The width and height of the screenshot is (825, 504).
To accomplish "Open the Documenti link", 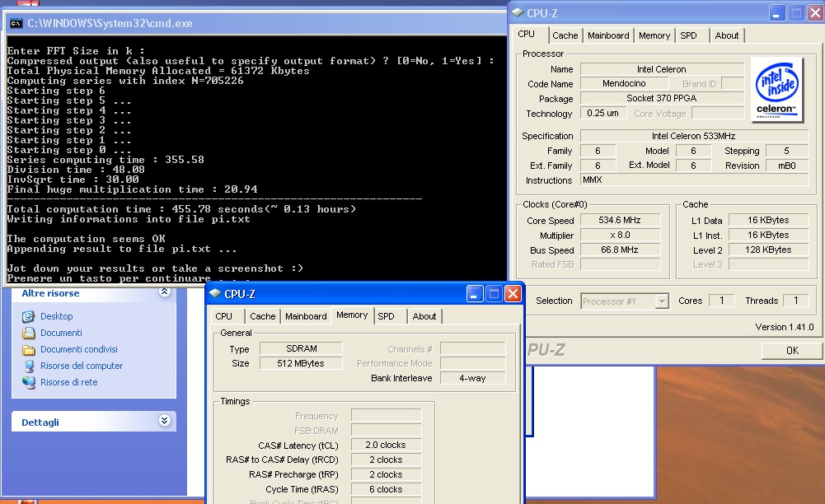I will (61, 333).
